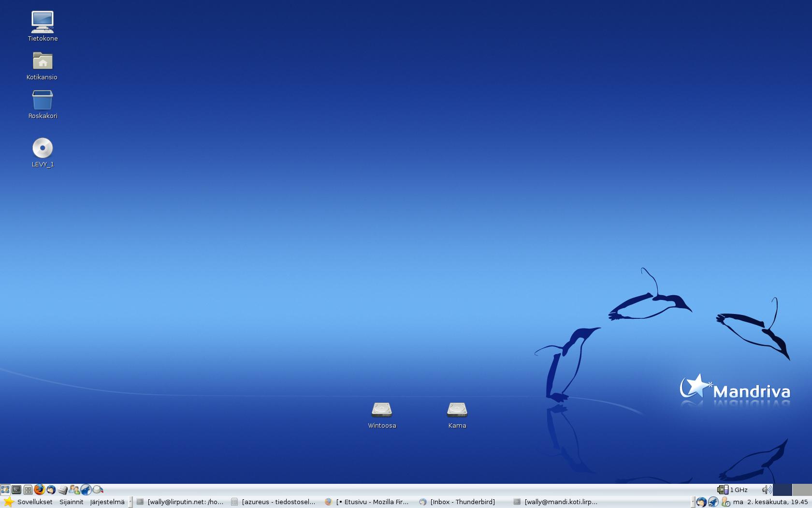Open the Järjestelmä system menu
The height and width of the screenshot is (508, 812).
(107, 502)
